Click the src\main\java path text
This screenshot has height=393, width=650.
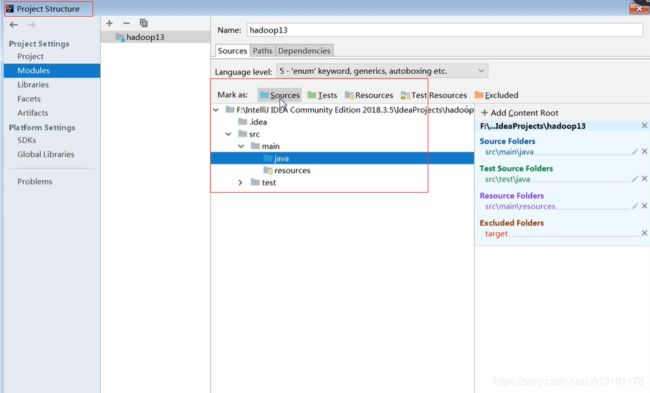[509, 152]
